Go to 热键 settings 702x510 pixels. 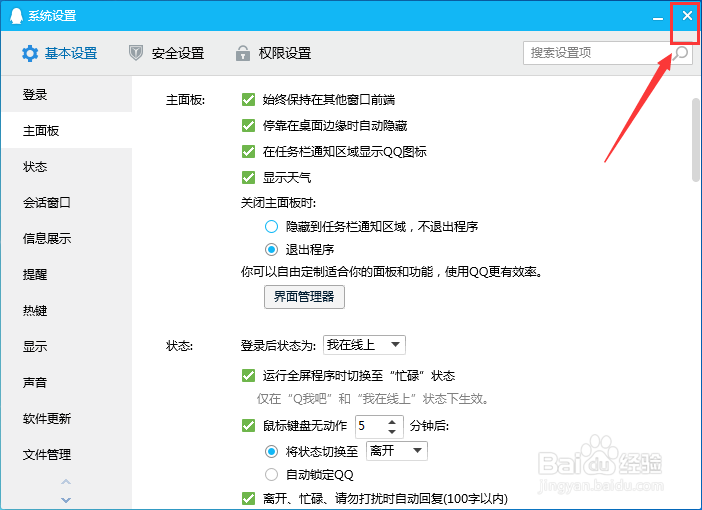[x=67, y=310]
